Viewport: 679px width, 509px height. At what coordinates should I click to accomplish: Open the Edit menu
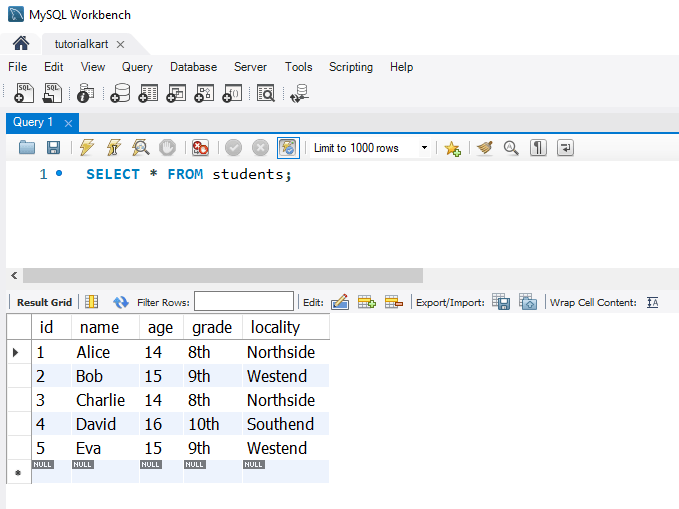(54, 67)
